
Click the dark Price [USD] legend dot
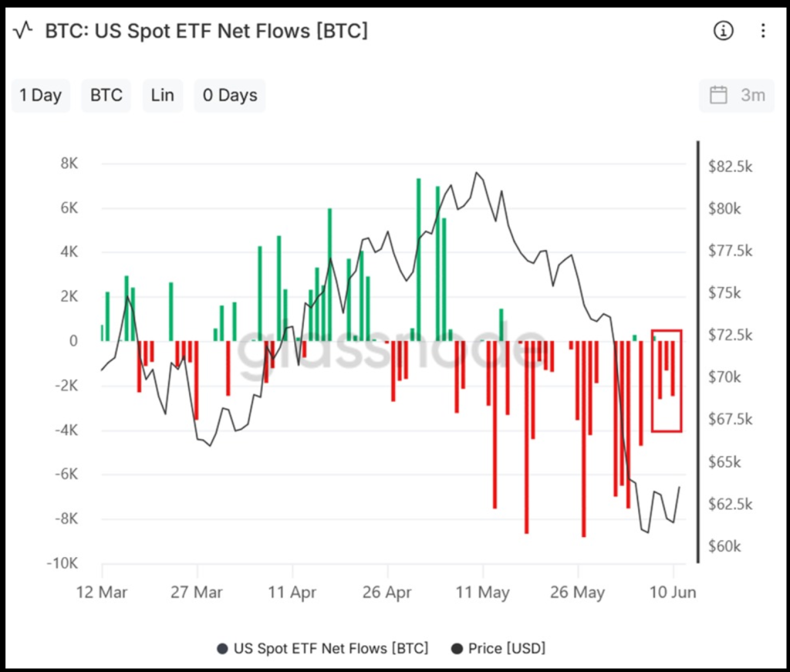(457, 649)
